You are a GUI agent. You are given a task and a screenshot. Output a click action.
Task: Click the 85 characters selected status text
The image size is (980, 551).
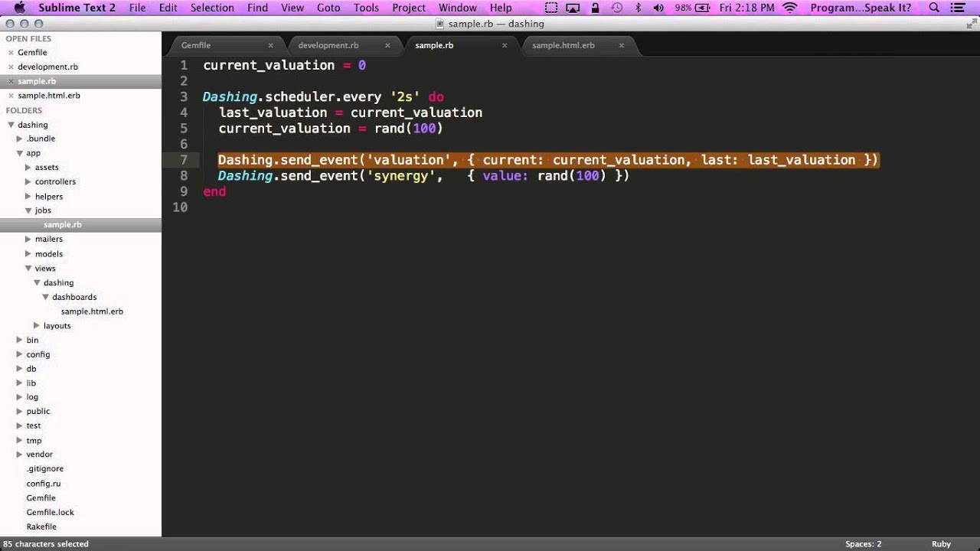pos(46,544)
